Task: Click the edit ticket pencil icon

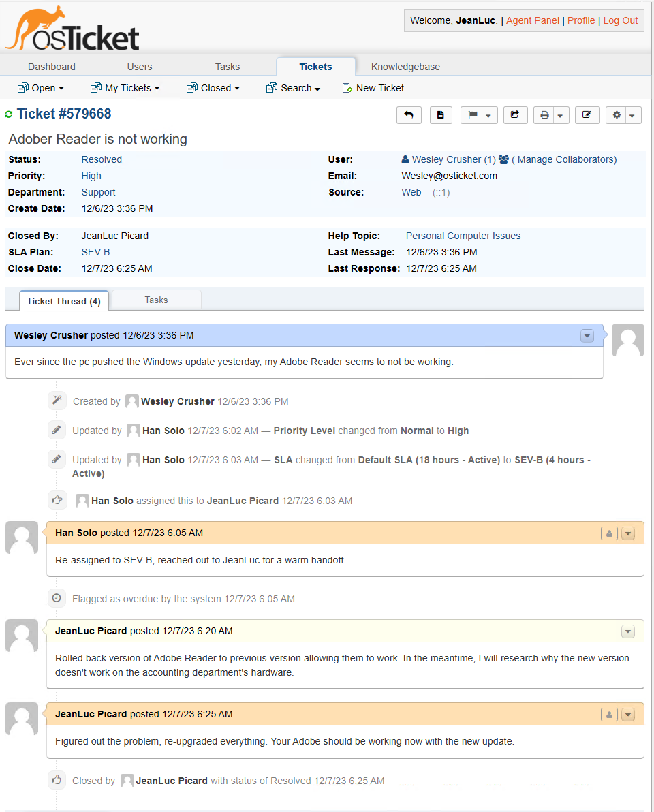Action: pos(587,115)
